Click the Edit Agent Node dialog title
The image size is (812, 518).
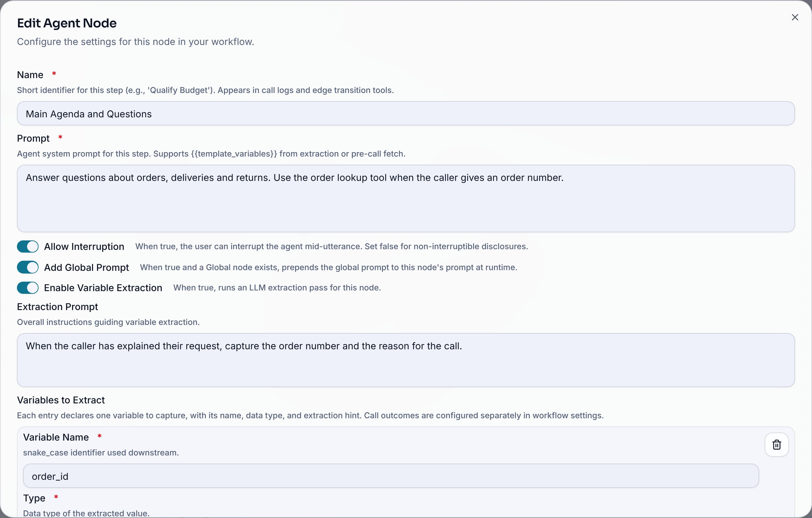[x=67, y=23]
